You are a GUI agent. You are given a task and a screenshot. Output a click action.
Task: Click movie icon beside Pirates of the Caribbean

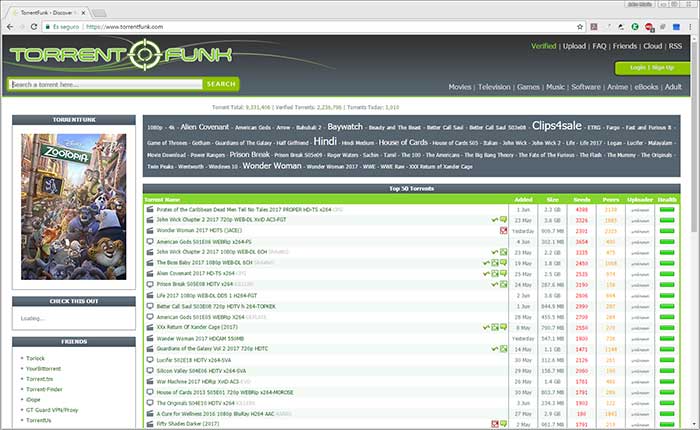tap(150, 209)
